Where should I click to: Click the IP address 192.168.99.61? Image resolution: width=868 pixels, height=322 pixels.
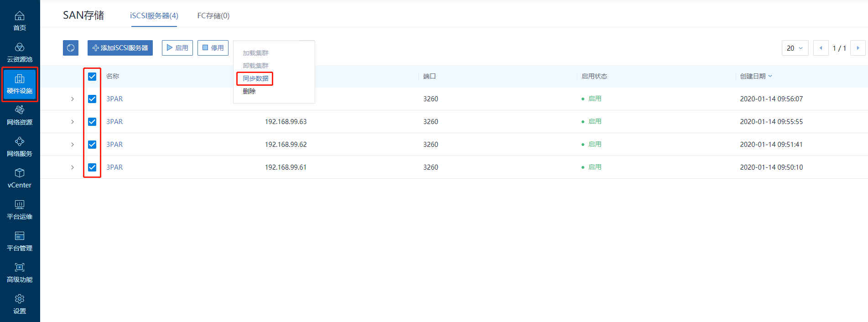click(x=286, y=167)
